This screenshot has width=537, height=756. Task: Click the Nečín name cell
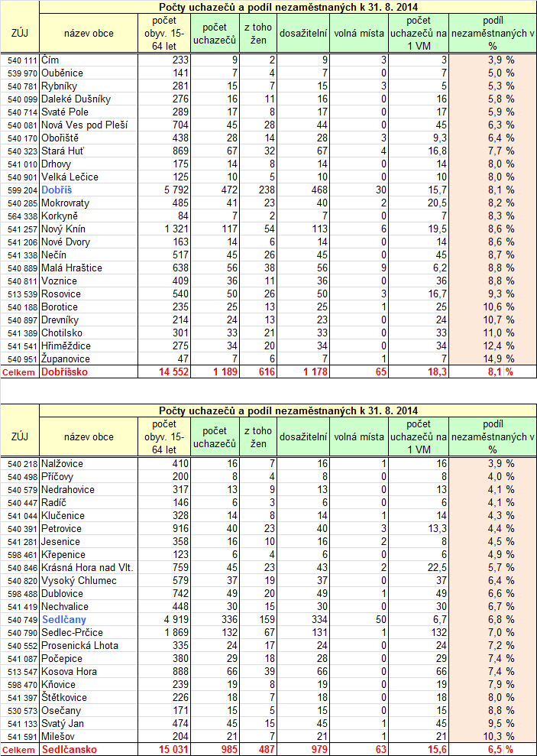(x=89, y=255)
